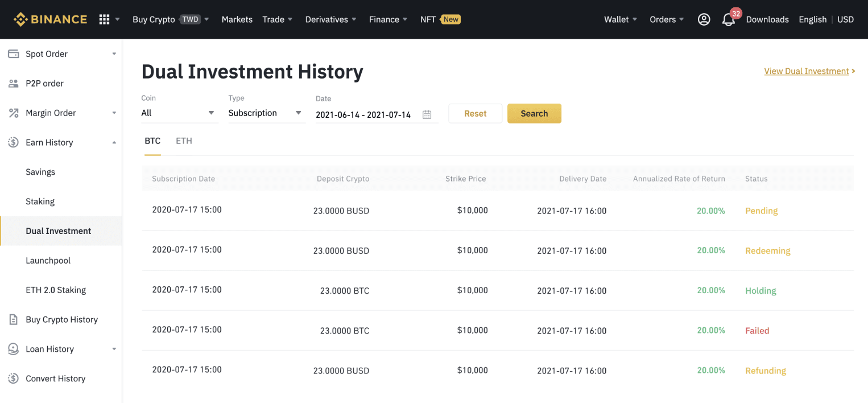Open the notifications bell icon
Image resolution: width=868 pixels, height=403 pixels.
pos(728,20)
